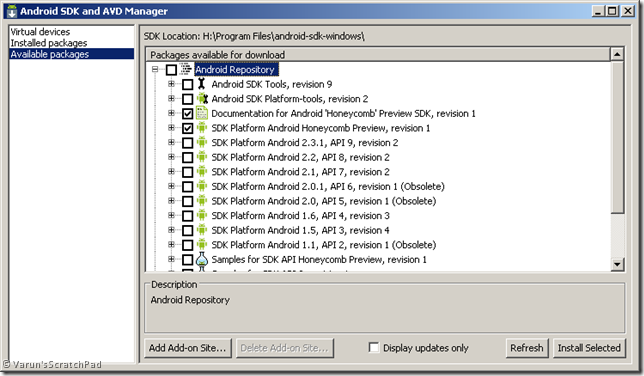Enable Display updates only checkbox
The image size is (644, 376).
tap(374, 348)
